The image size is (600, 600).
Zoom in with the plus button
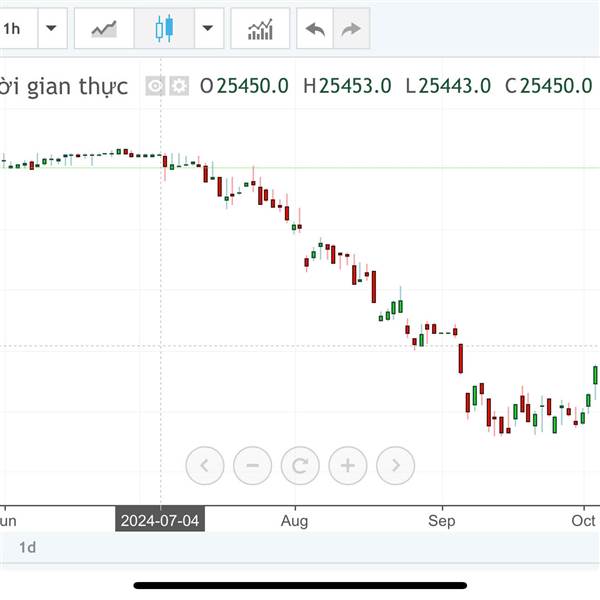348,465
